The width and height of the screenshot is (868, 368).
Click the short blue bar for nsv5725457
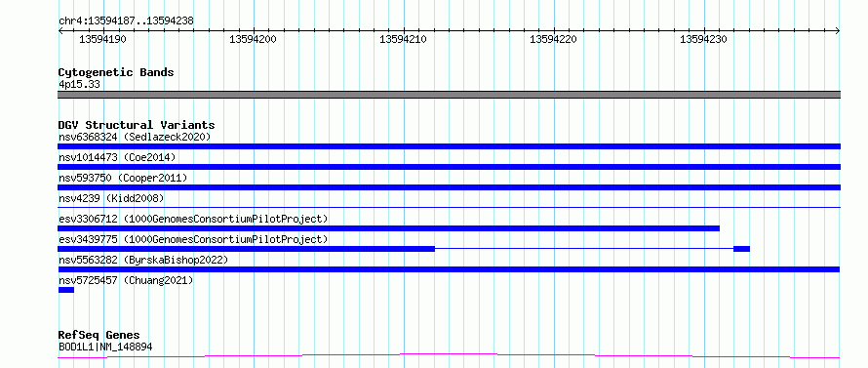66,290
